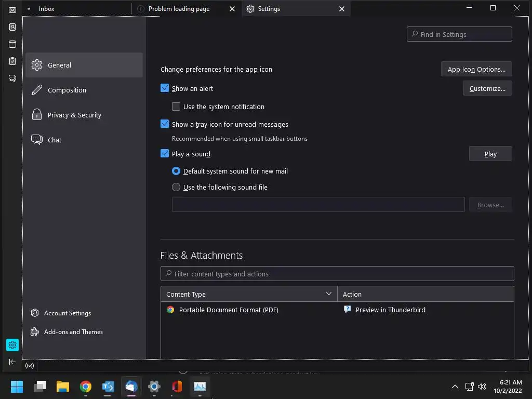Open the clock and date in taskbar
Image resolution: width=532 pixels, height=399 pixels.
(x=508, y=387)
